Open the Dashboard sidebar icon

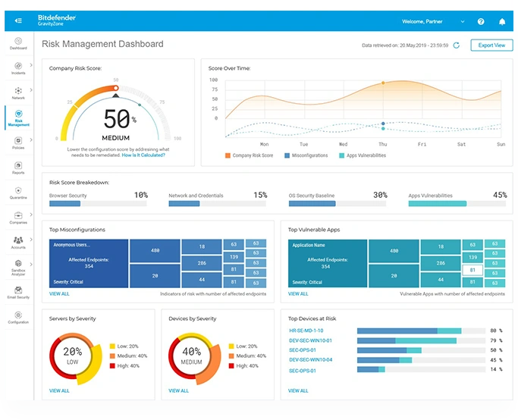pos(18,42)
